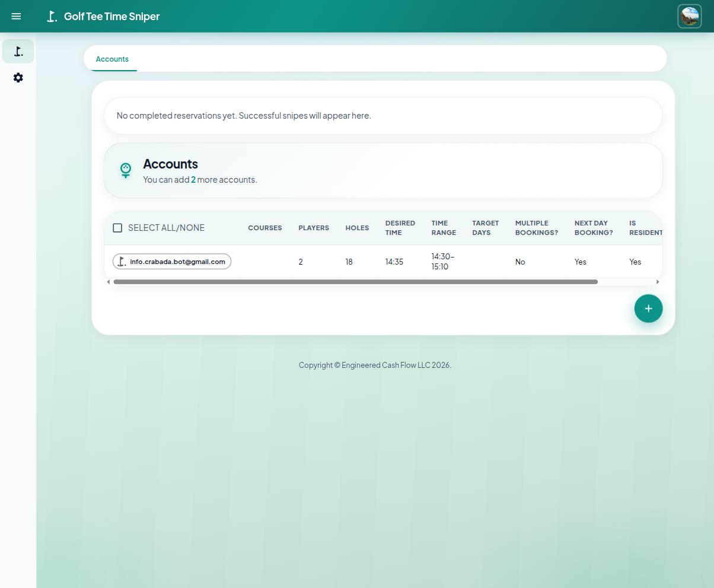The image size is (714, 588).
Task: Open the info.crabada.bot@gmail.com account chip
Action: pos(172,262)
